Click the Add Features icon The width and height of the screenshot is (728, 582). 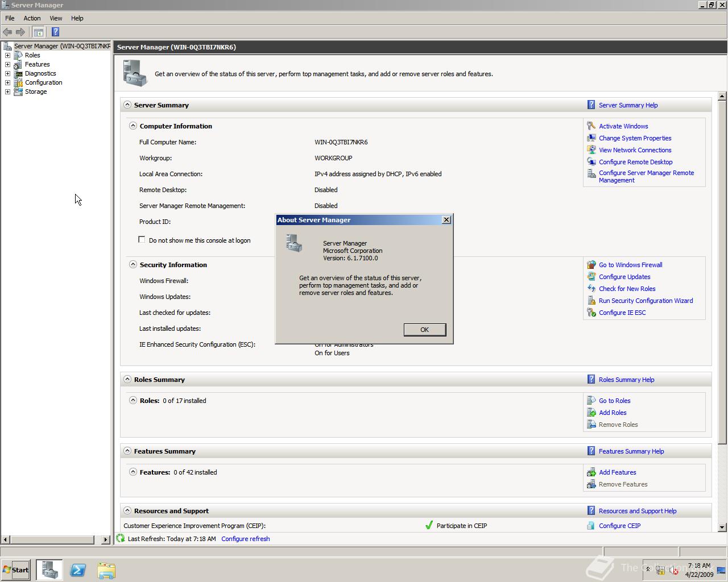[x=591, y=472]
